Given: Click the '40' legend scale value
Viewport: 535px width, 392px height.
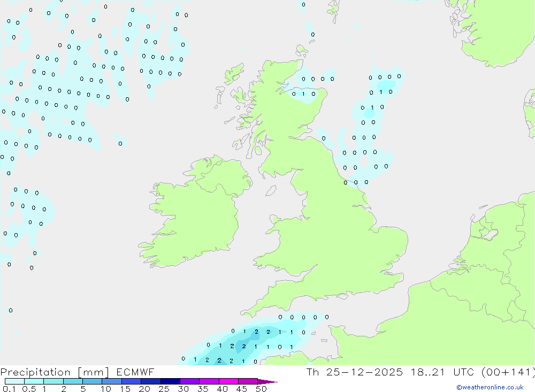Looking at the screenshot, I should click(x=222, y=389).
